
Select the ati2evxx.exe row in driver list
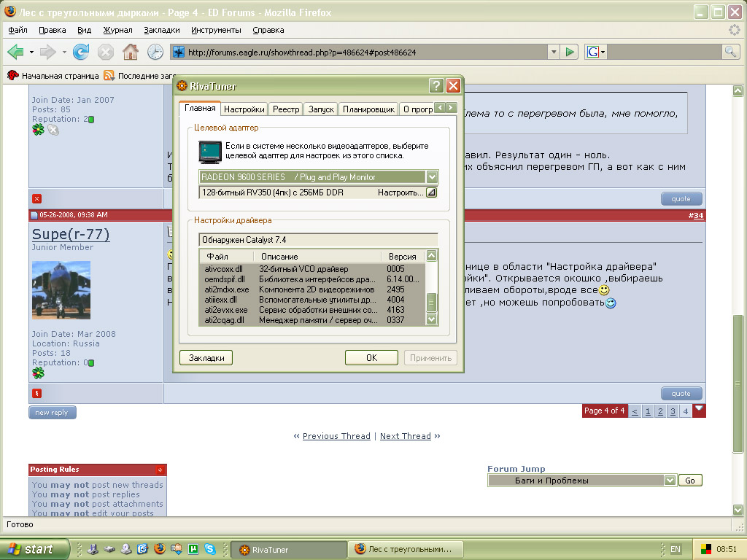tap(312, 310)
